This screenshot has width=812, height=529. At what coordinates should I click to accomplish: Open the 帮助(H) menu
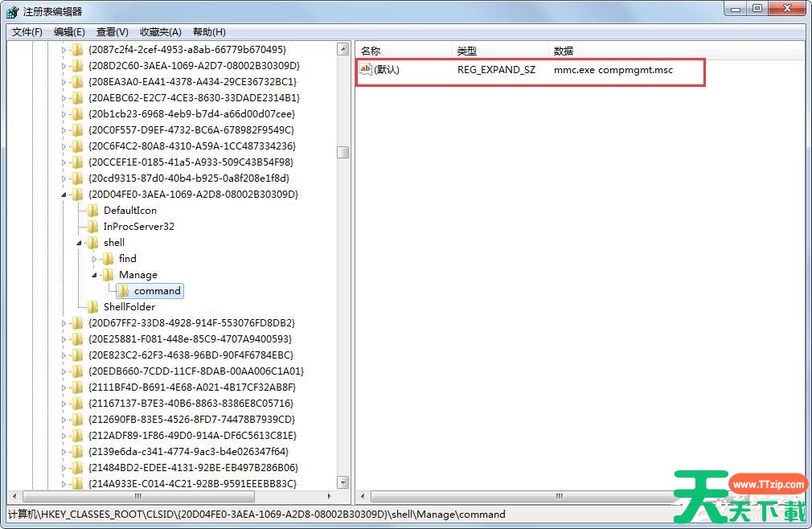209,32
